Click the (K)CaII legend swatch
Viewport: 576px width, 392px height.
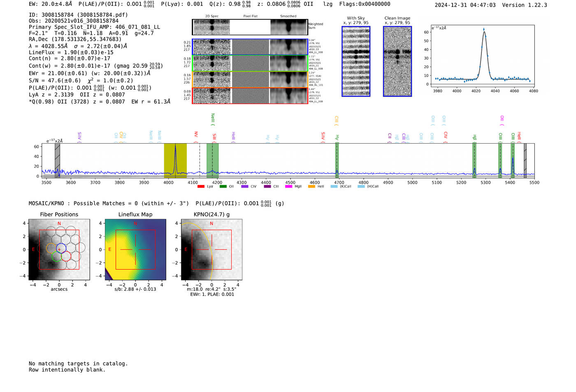click(x=334, y=186)
